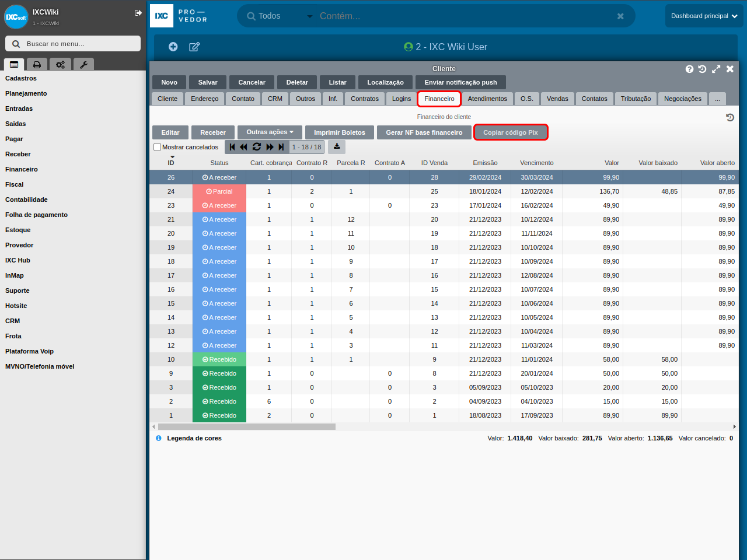This screenshot has width=747, height=560.
Task: Select the Financeiro tab
Action: coord(439,99)
